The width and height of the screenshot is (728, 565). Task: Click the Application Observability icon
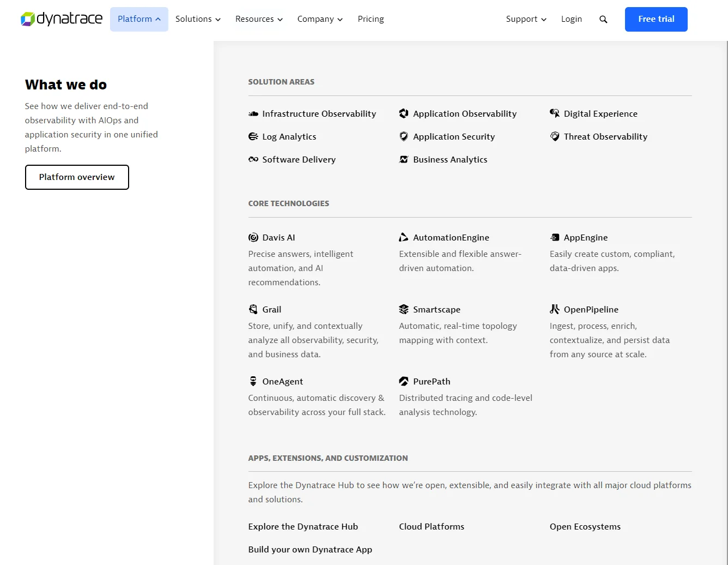pos(404,113)
